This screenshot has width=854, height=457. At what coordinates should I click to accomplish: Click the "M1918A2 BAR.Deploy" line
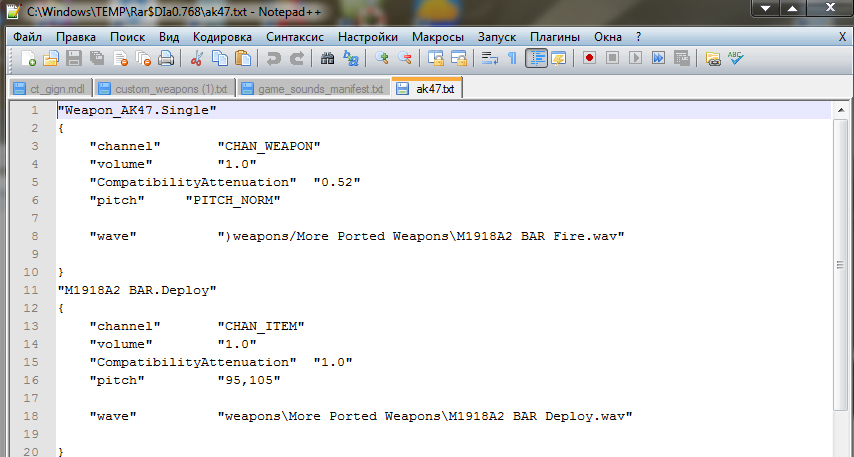[x=137, y=290]
